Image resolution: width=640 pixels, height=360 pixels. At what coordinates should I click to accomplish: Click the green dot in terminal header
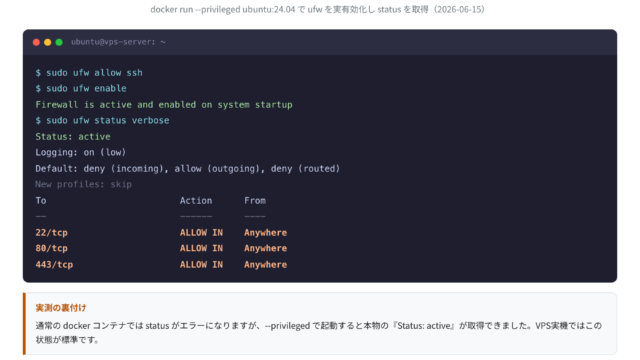click(59, 42)
